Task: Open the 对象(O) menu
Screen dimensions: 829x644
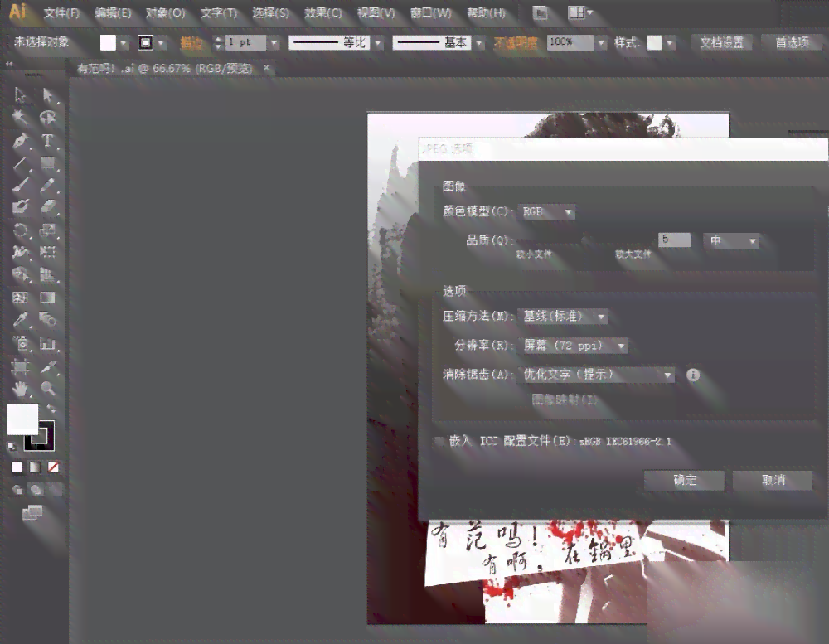Action: (x=166, y=13)
